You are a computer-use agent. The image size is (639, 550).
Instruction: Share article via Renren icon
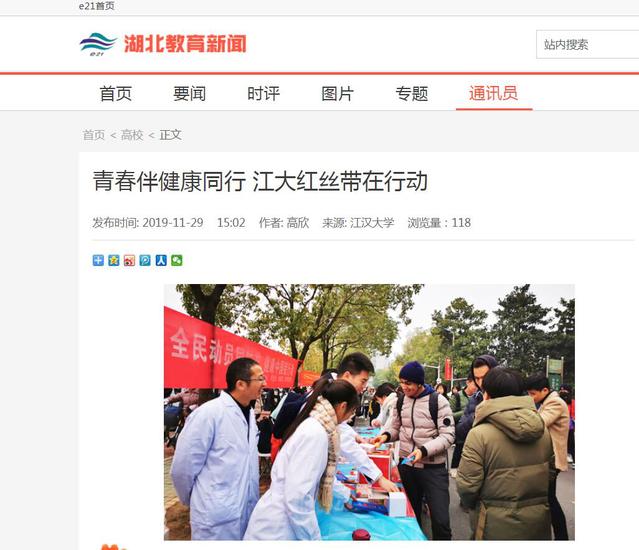(x=161, y=260)
